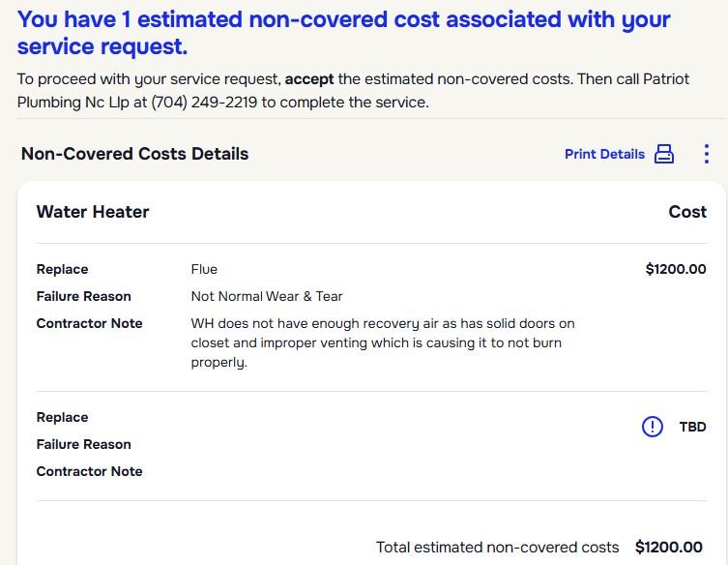The height and width of the screenshot is (565, 728).
Task: Open the Print Details link
Action: tap(604, 154)
